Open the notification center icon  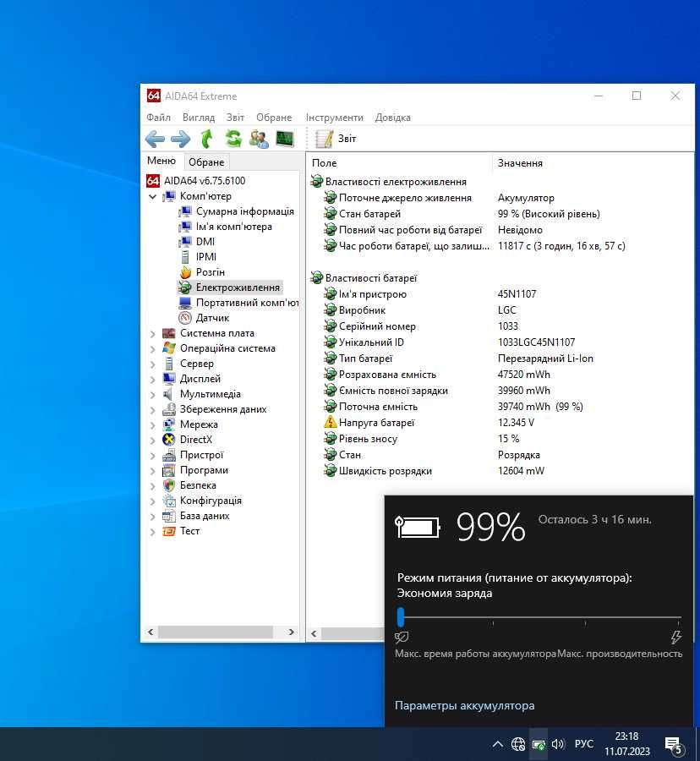[x=674, y=746]
